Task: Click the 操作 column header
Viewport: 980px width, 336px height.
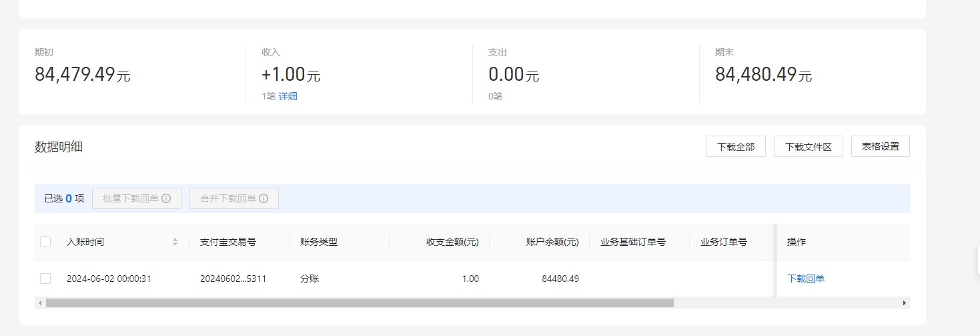Action: (797, 242)
